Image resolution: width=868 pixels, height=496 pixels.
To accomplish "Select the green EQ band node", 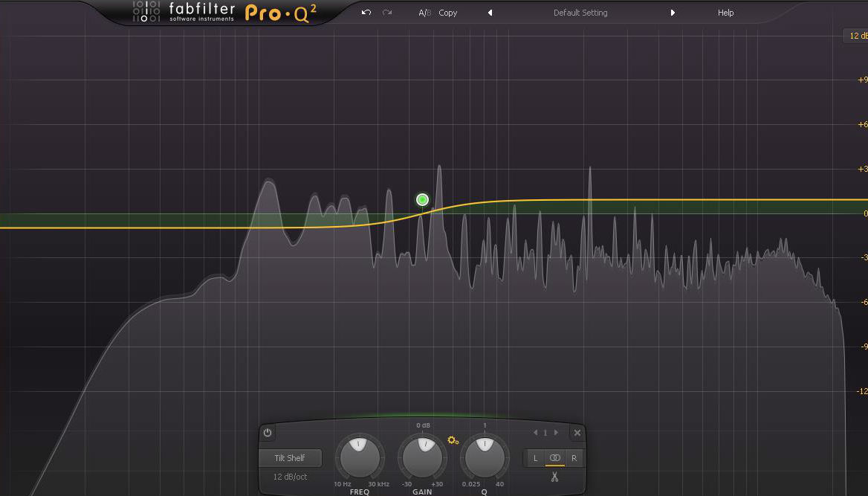I will [x=422, y=199].
